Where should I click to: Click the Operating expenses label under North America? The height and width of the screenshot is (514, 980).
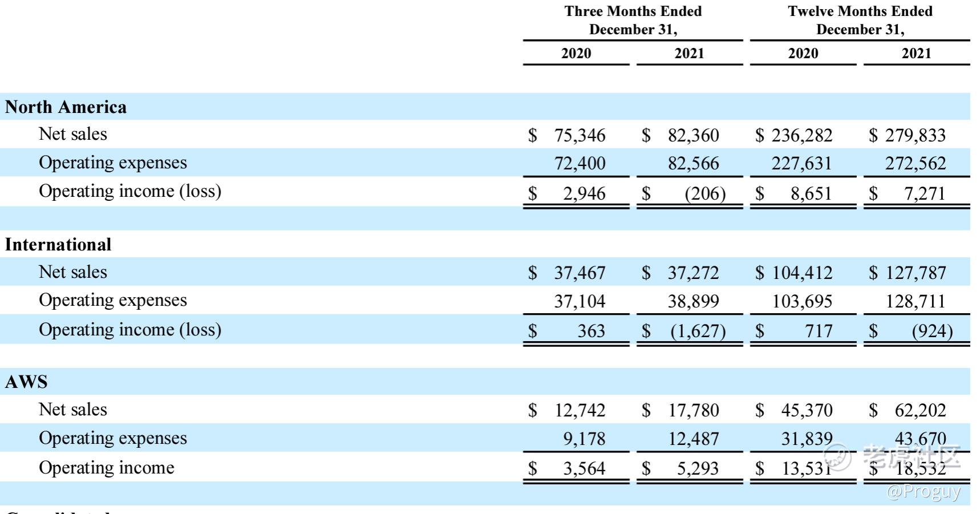[x=113, y=163]
